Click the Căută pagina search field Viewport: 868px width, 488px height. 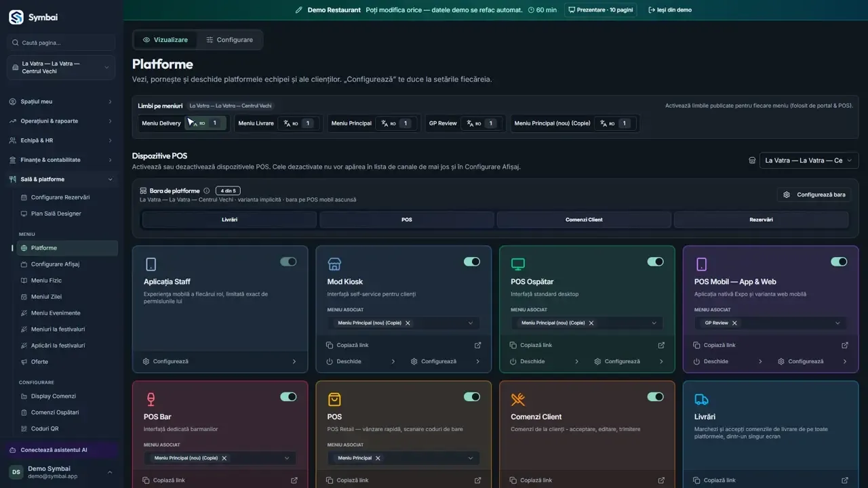pos(61,43)
